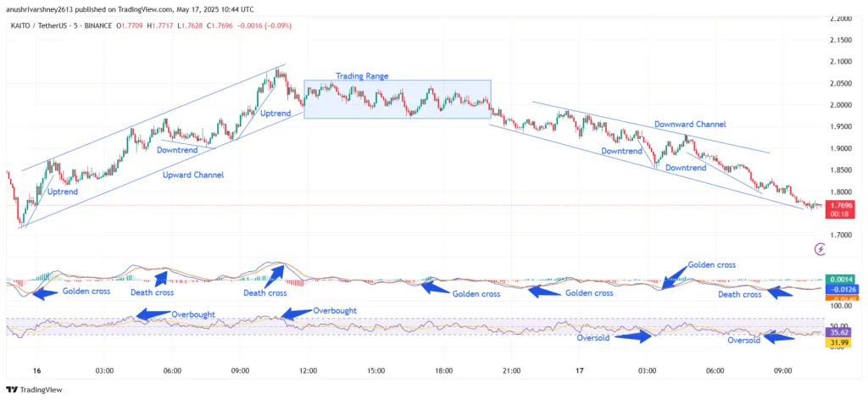
Task: Click the 12:00 time axis label
Action: [x=308, y=370]
